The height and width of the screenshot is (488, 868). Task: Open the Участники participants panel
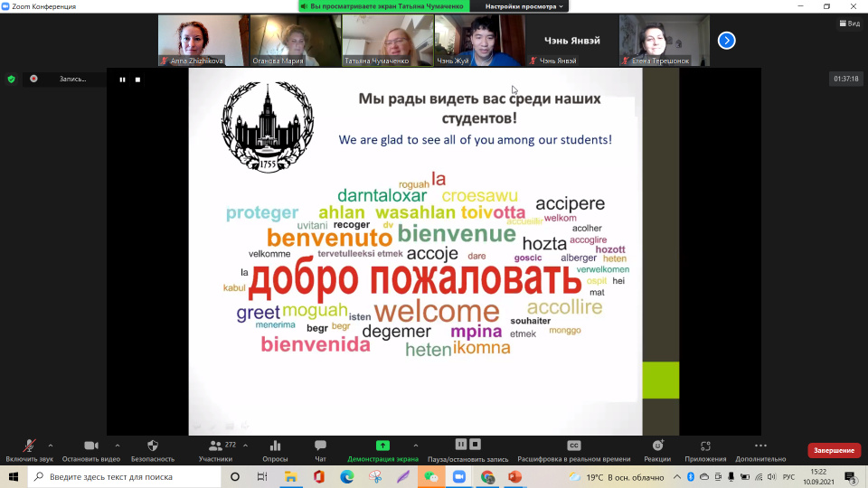(216, 446)
